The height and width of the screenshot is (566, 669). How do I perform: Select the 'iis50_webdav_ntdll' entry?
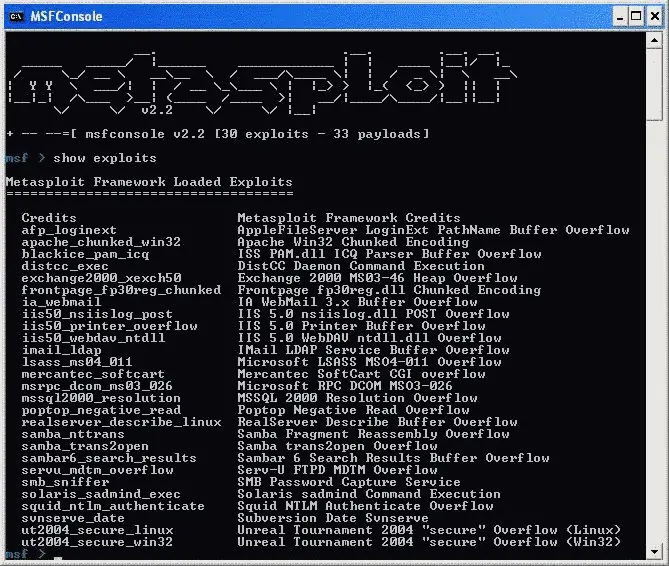pyautogui.click(x=93, y=338)
